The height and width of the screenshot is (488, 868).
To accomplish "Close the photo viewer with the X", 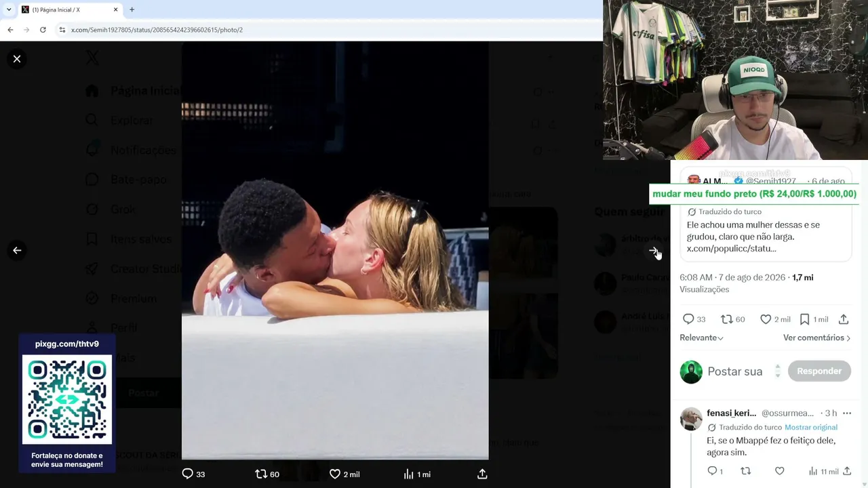I will (17, 59).
